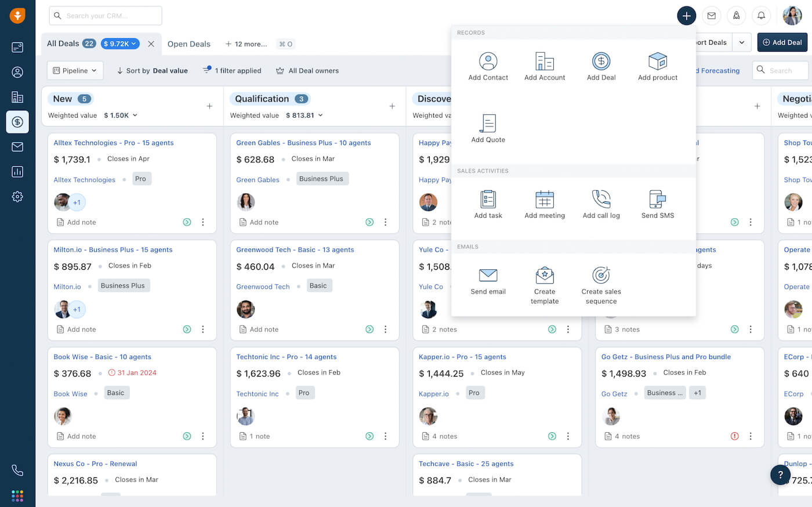Open the Settings gear in sidebar
Screen dimensions: 812x507
click(x=17, y=197)
